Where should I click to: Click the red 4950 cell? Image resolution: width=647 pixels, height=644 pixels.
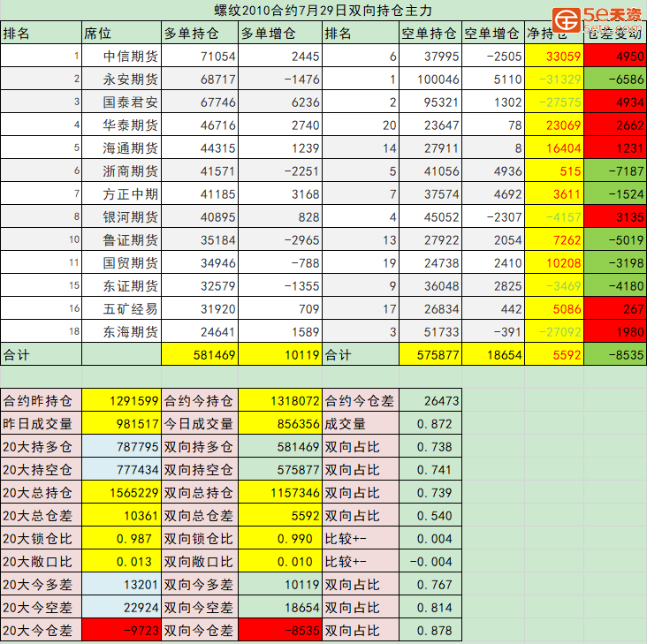[x=615, y=57]
